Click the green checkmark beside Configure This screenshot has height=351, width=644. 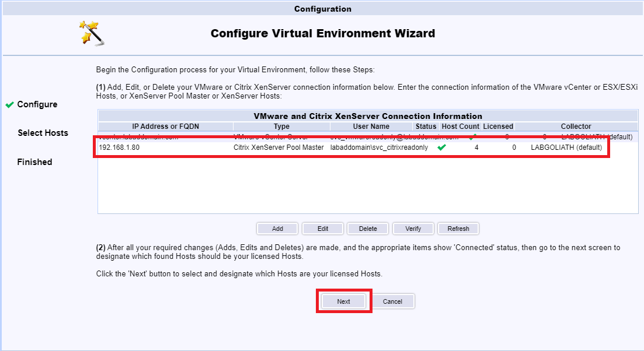click(x=9, y=105)
